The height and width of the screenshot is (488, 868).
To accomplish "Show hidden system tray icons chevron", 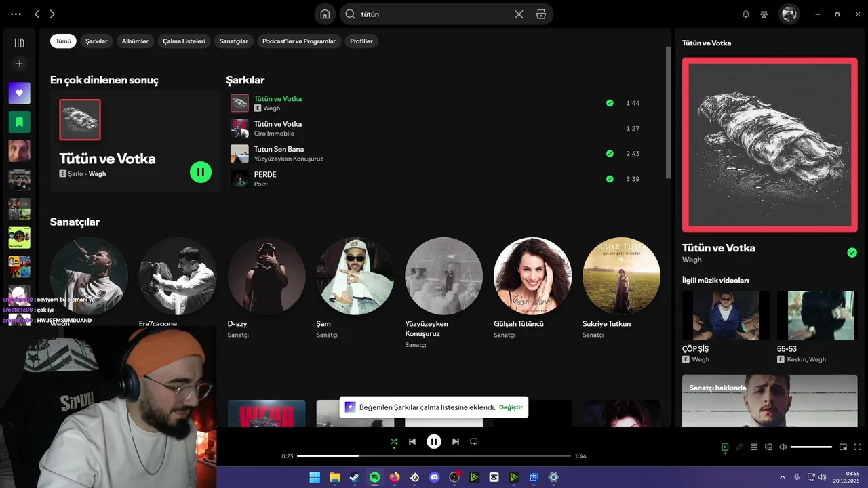I will point(782,477).
